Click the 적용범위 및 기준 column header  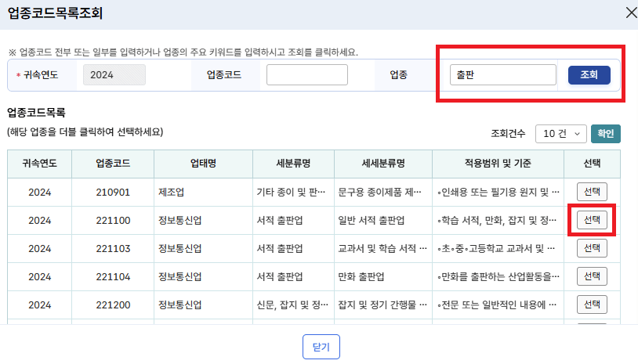click(498, 164)
